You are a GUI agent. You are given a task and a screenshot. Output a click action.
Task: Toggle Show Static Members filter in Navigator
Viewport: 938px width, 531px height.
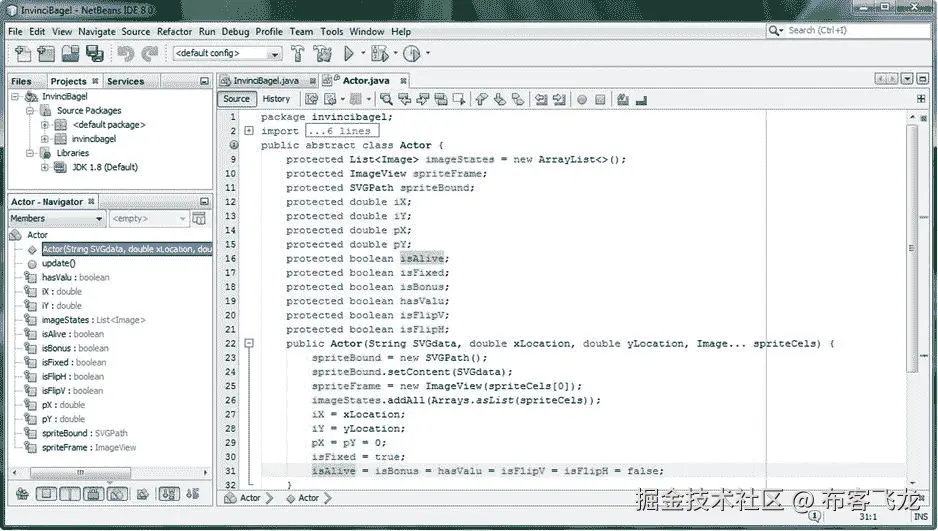pyautogui.click(x=70, y=494)
